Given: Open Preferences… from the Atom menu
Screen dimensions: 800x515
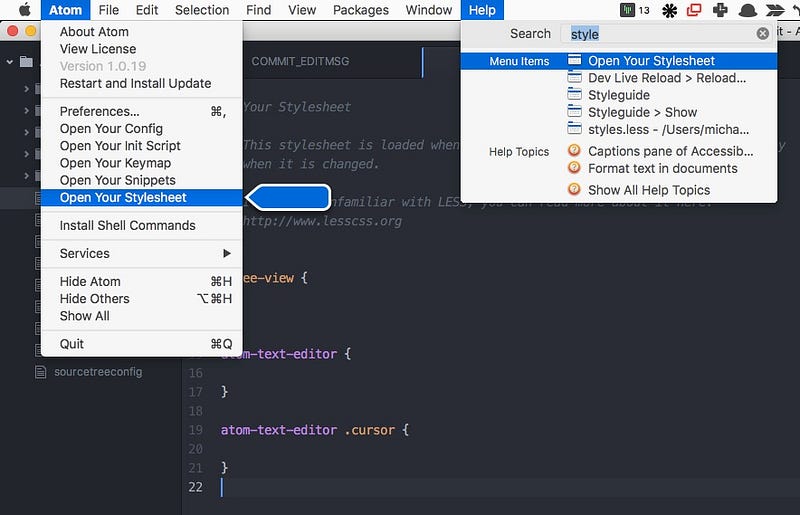Looking at the screenshot, I should [141, 111].
